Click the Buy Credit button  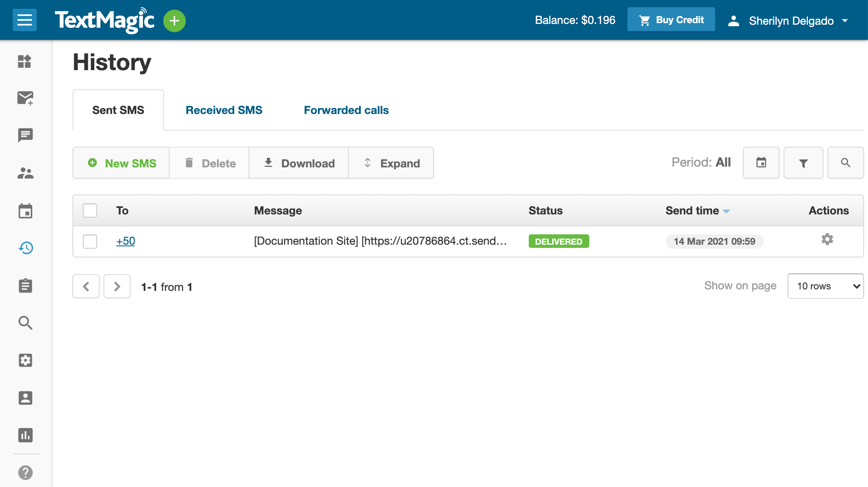671,20
